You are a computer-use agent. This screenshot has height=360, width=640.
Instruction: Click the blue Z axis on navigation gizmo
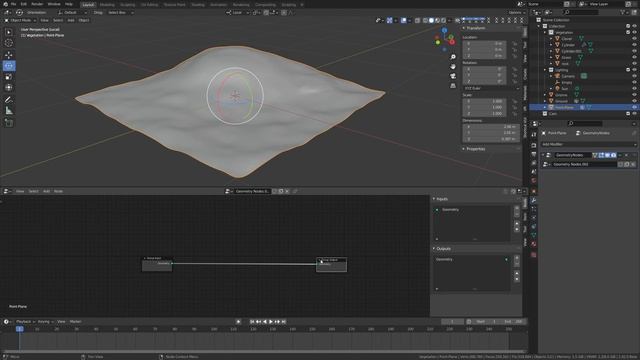tap(444, 30)
